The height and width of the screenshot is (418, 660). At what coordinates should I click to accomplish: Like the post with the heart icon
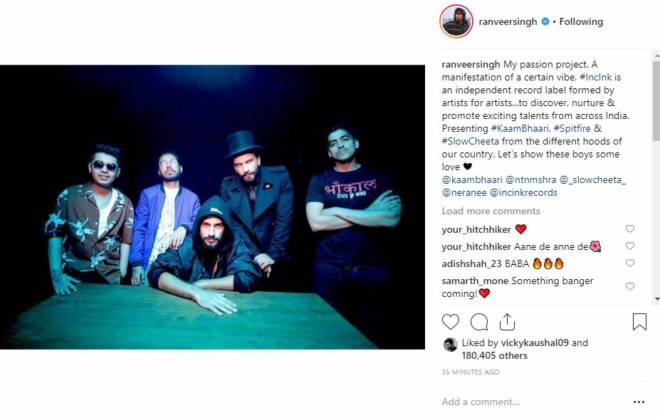tap(450, 322)
